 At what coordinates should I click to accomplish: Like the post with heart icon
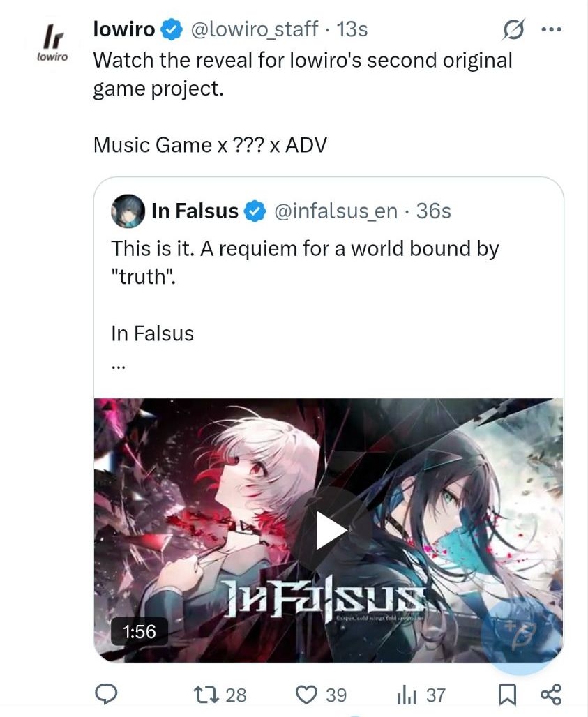point(306,695)
